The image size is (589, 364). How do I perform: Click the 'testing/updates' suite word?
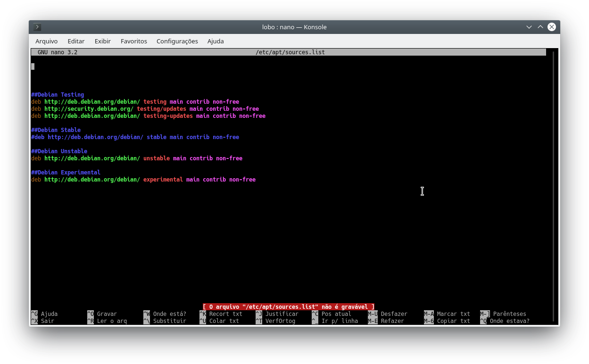(161, 109)
